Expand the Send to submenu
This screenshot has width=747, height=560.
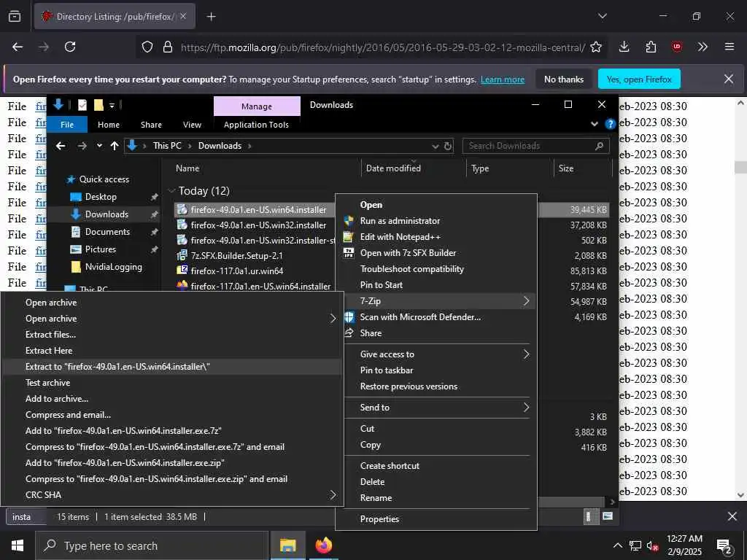527,408
